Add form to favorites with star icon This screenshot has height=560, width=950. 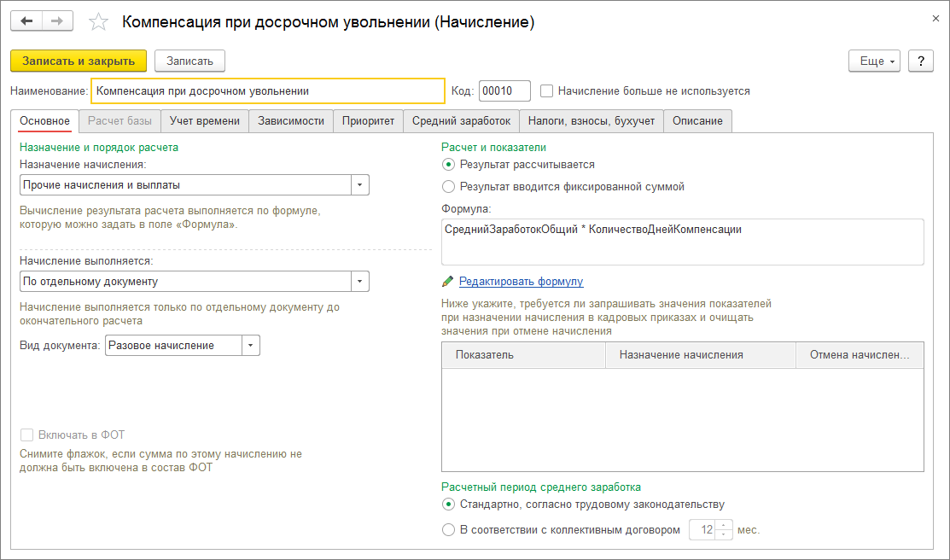[x=99, y=22]
